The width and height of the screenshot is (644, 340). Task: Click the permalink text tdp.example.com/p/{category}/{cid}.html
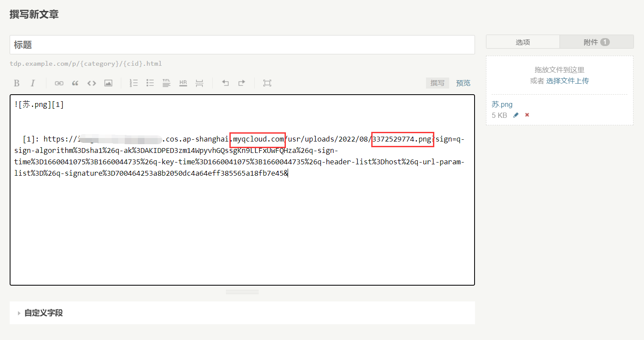[86, 64]
